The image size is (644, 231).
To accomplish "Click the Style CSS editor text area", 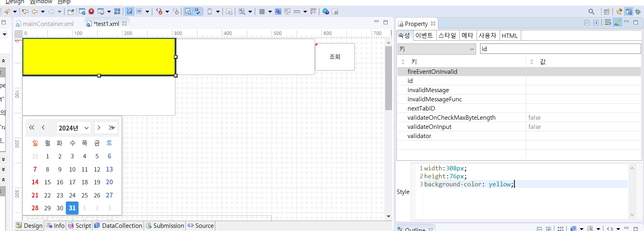I will [x=522, y=191].
